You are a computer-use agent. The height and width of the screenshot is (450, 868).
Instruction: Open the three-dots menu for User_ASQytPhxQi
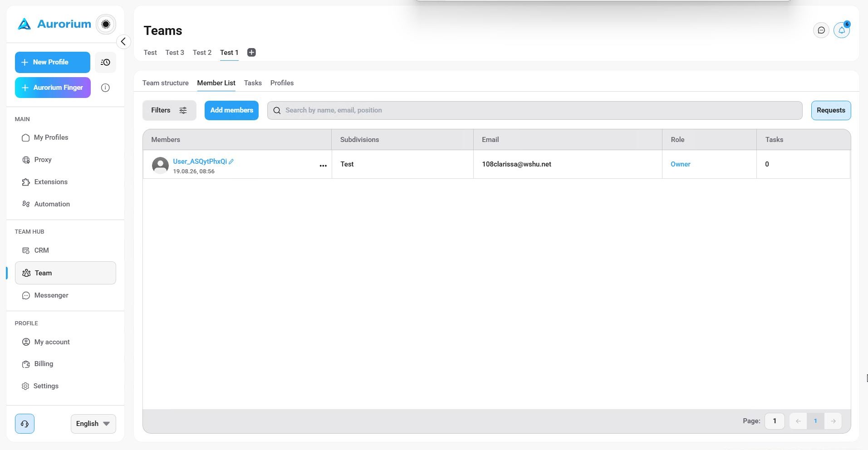323,166
